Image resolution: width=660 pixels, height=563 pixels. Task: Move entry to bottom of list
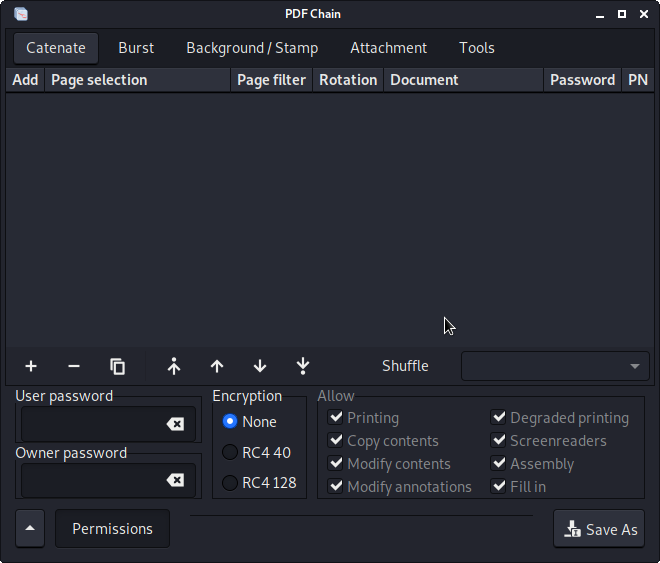tap(303, 366)
